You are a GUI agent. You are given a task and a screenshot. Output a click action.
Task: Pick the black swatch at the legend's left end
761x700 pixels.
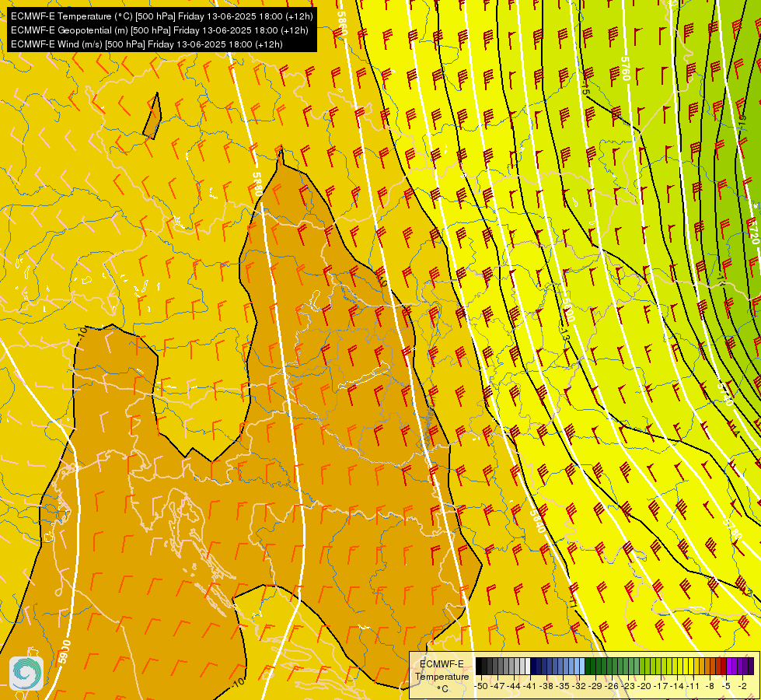click(x=479, y=666)
